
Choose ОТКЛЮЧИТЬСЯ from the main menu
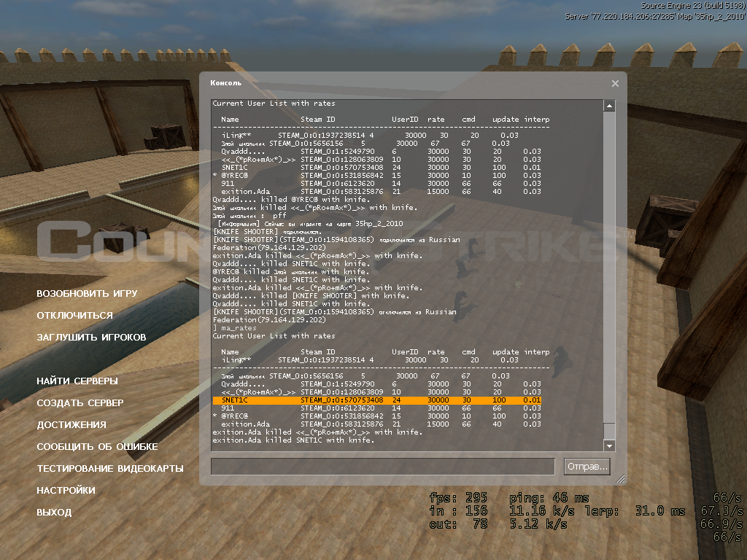tap(75, 315)
